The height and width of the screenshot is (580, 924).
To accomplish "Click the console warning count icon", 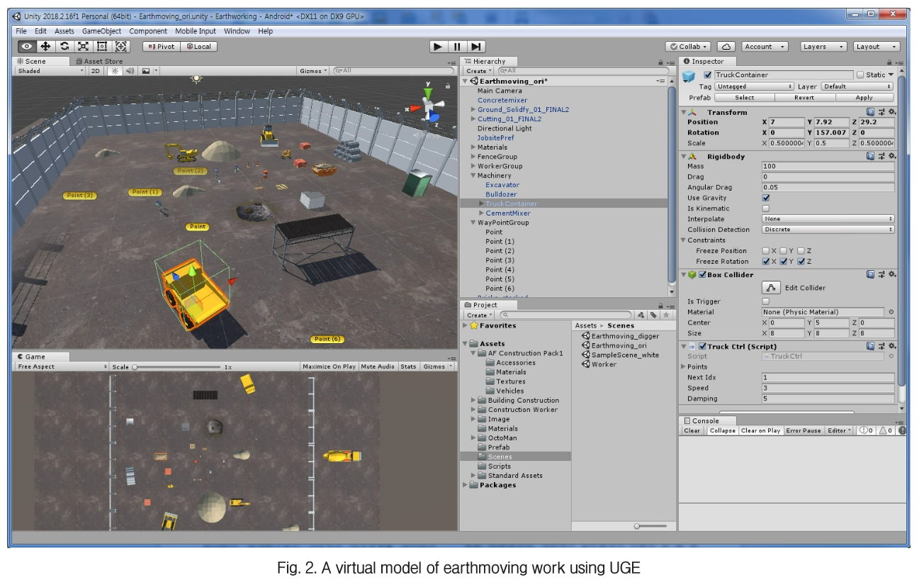I will click(886, 430).
